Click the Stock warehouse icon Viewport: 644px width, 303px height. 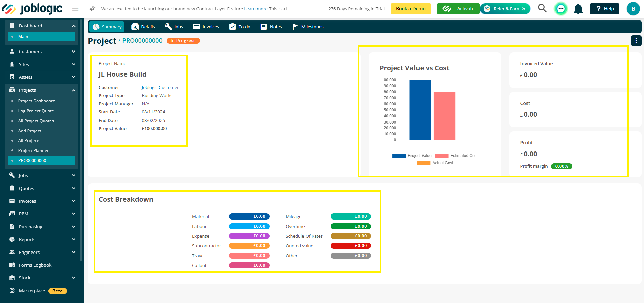12,278
